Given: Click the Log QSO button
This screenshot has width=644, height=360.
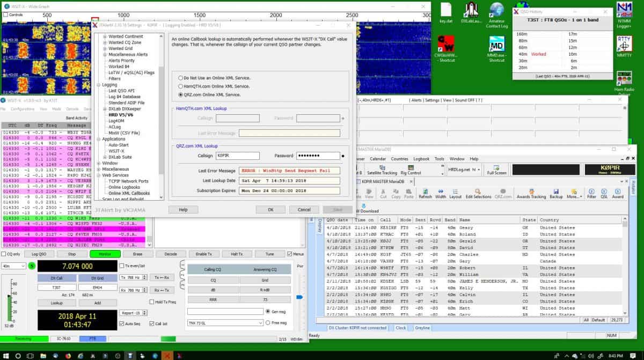Looking at the screenshot, I should pyautogui.click(x=39, y=254).
